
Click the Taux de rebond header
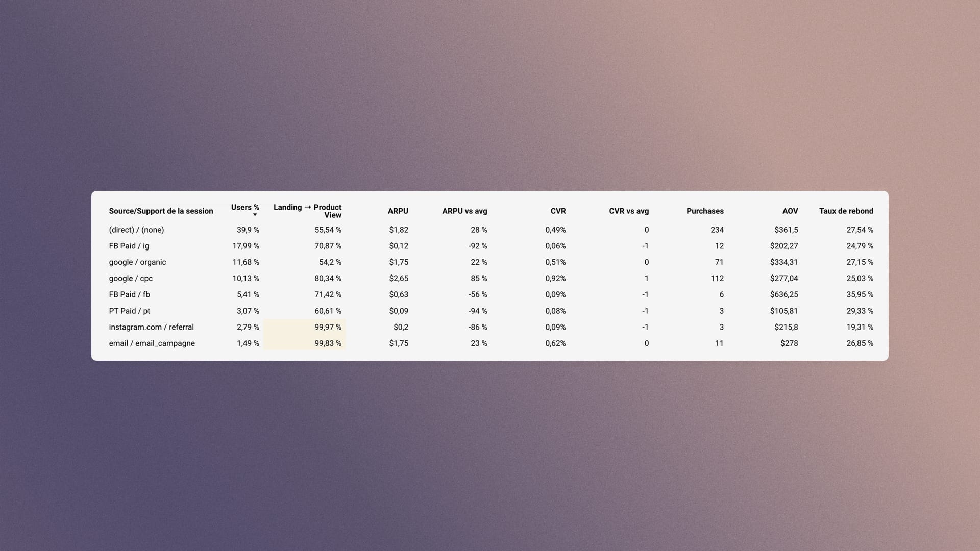pos(846,211)
